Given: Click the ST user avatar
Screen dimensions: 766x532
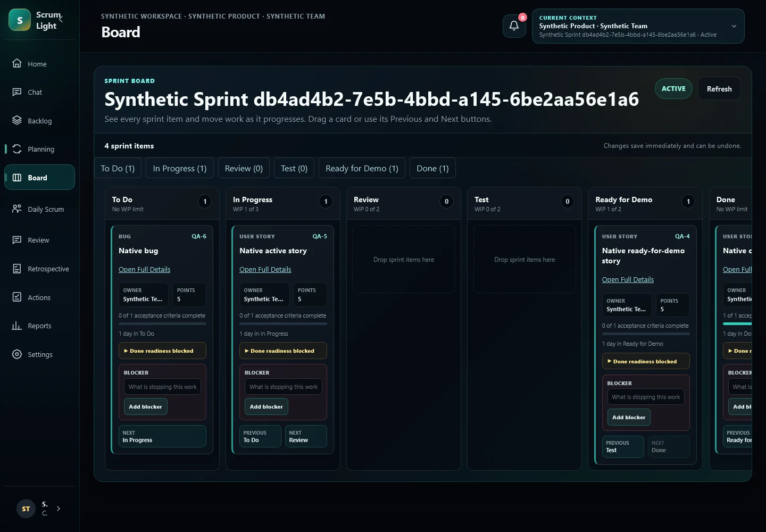Looking at the screenshot, I should (x=26, y=509).
